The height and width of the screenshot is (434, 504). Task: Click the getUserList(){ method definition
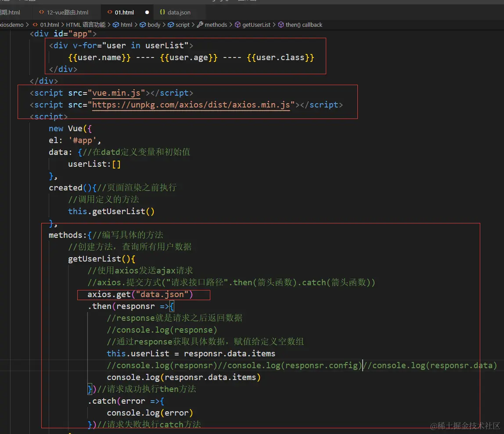(x=101, y=258)
